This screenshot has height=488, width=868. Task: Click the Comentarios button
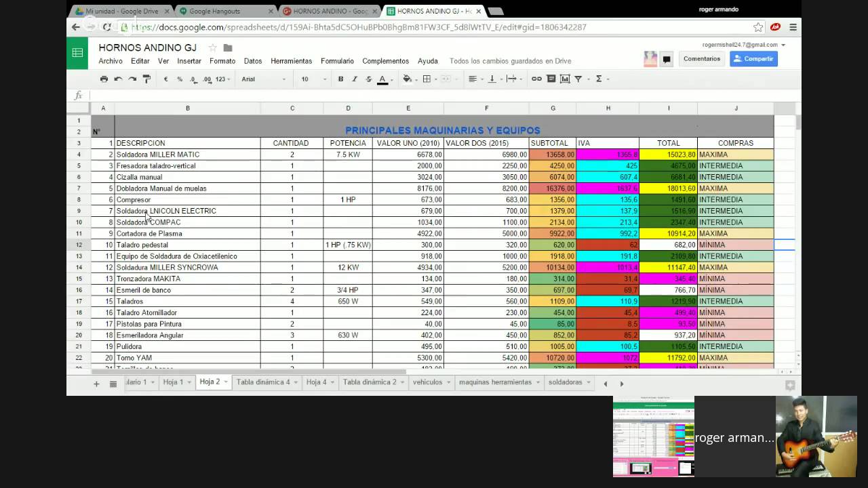click(702, 59)
